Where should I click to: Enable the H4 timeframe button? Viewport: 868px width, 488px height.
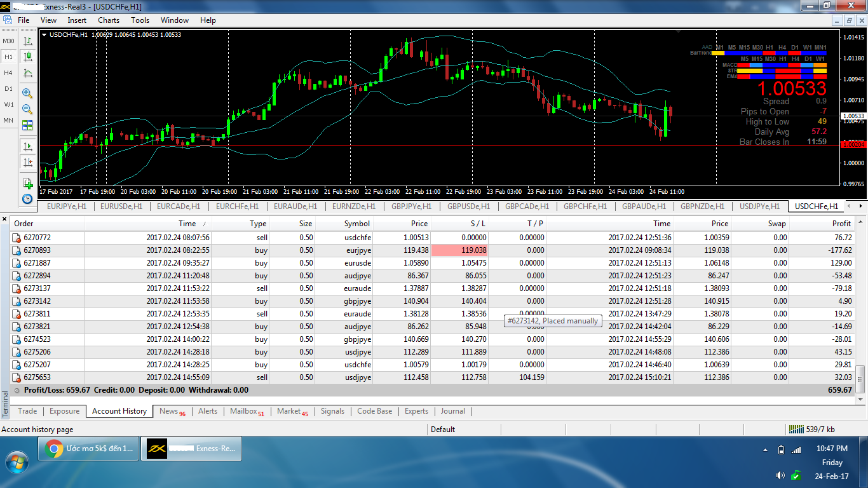(x=8, y=73)
